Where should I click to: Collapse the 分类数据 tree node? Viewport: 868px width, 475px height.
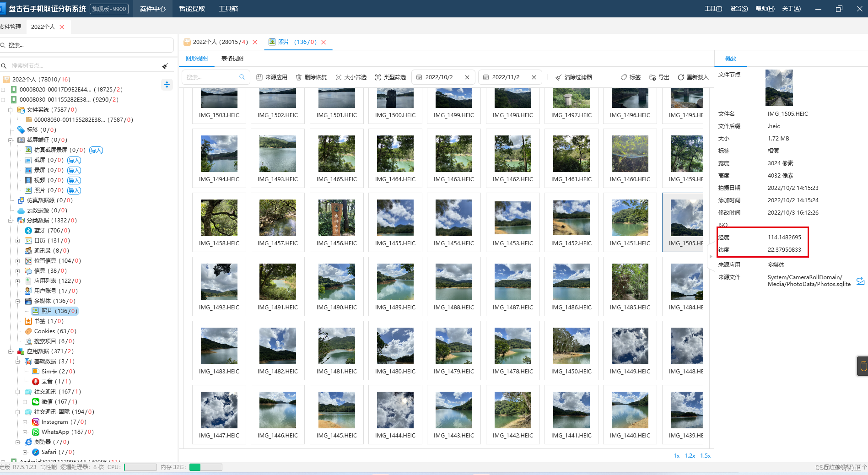[x=10, y=221]
